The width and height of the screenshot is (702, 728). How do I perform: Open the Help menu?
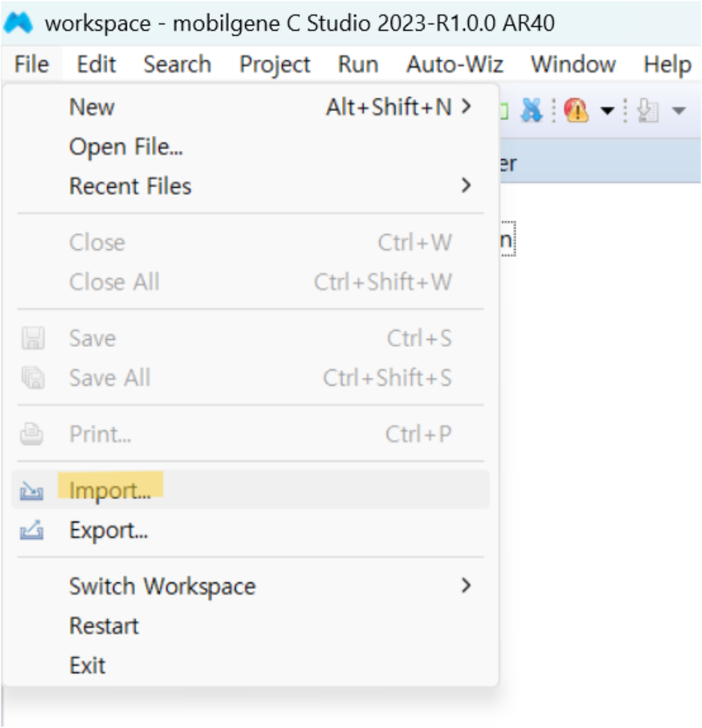tap(667, 64)
